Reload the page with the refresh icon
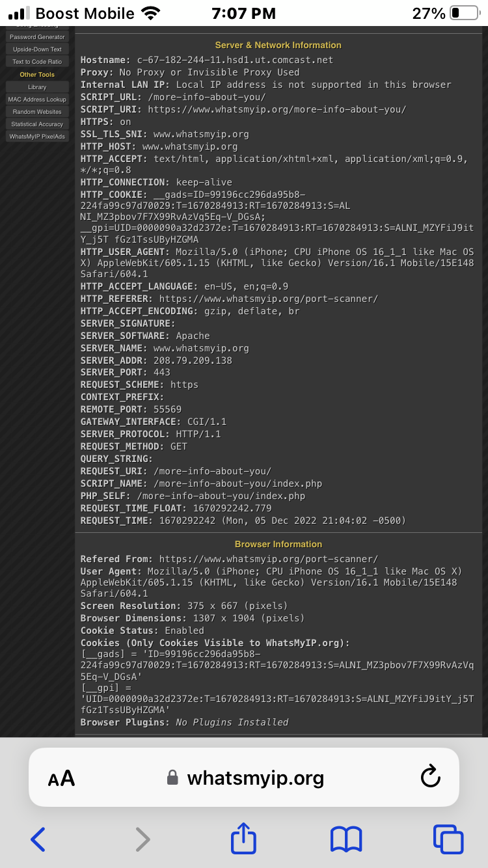 point(429,777)
